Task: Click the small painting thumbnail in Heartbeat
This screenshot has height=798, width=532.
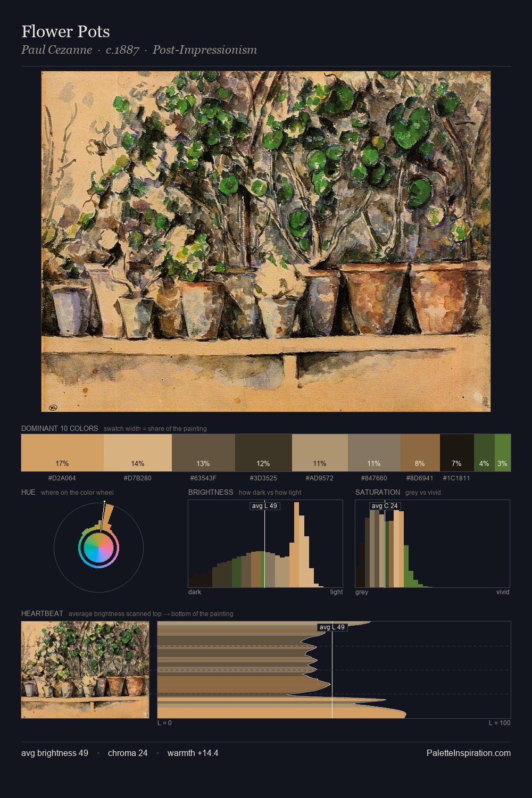Action: tap(85, 670)
